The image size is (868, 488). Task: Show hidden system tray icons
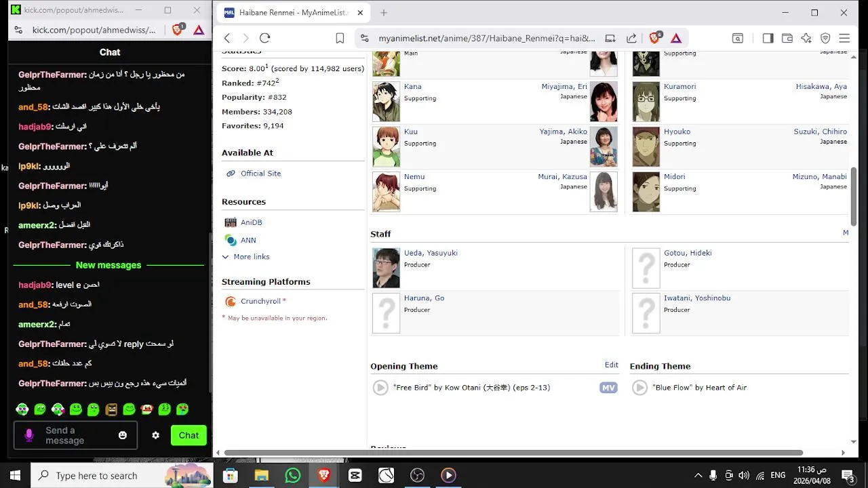[698, 475]
